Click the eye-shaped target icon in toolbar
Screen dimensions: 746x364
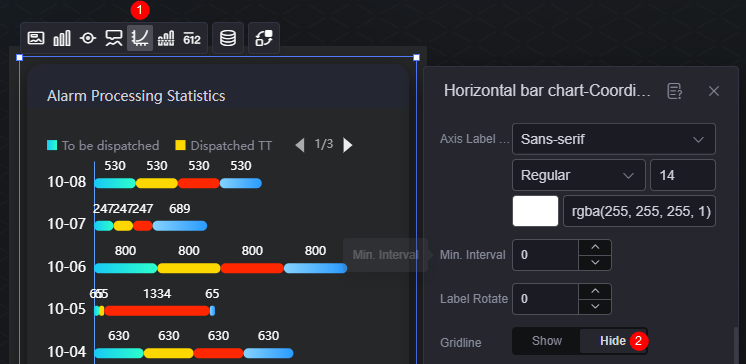click(88, 38)
